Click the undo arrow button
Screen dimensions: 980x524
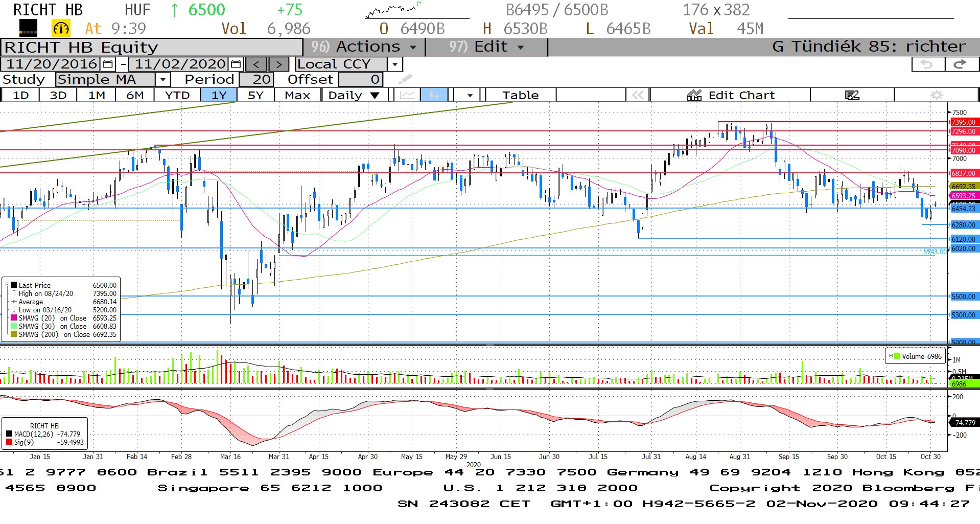pos(928,64)
